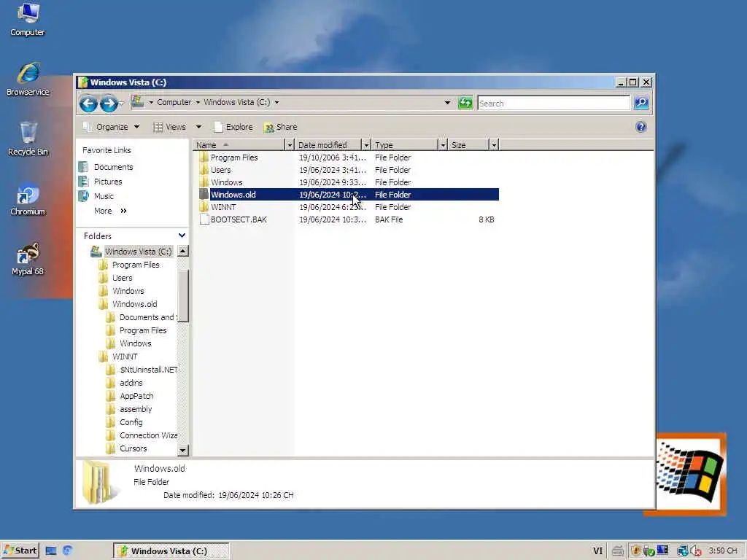Open the Views dropdown arrow
This screenshot has height=560, width=747.
coord(198,127)
